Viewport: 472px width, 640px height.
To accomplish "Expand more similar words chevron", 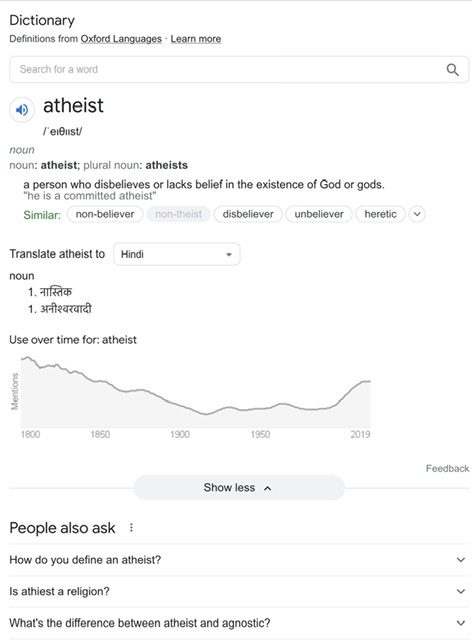I will pyautogui.click(x=417, y=214).
